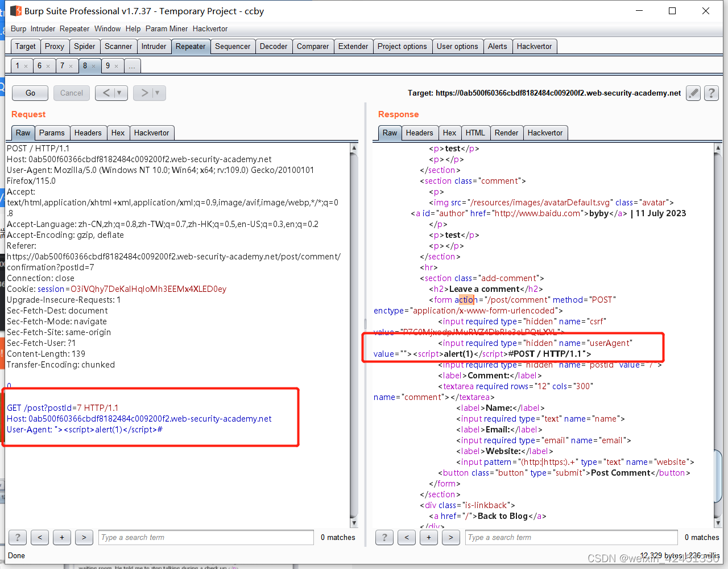
Task: Switch to the Target tab
Action: (x=26, y=46)
